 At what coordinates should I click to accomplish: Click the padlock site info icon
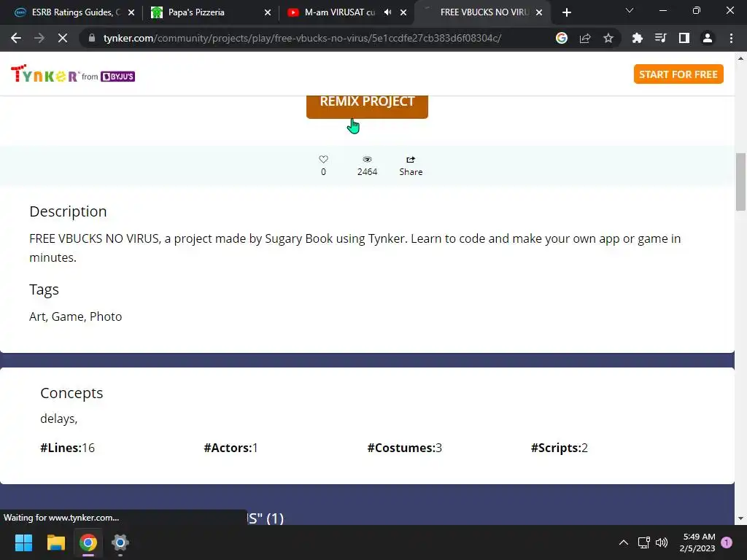[92, 38]
